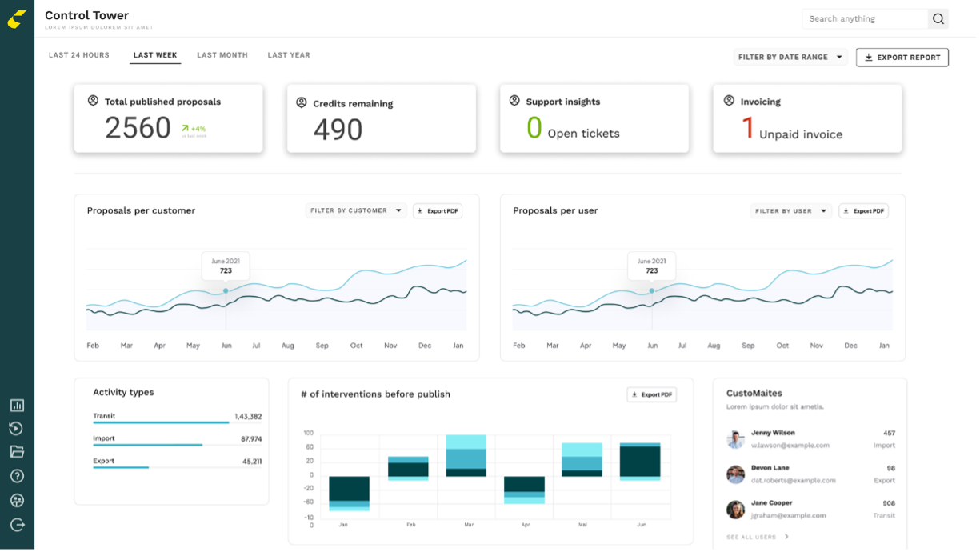Screen dimensions: 980x552
Task: Switch to the LAST YEAR tab
Action: [289, 54]
